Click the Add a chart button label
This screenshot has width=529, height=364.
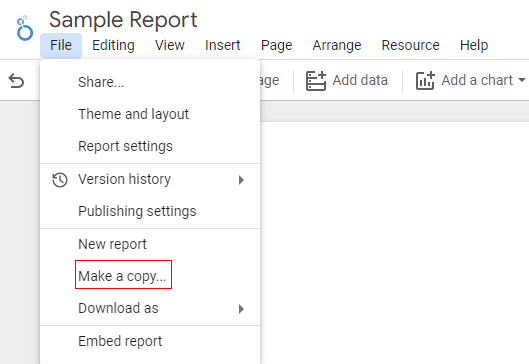point(477,80)
